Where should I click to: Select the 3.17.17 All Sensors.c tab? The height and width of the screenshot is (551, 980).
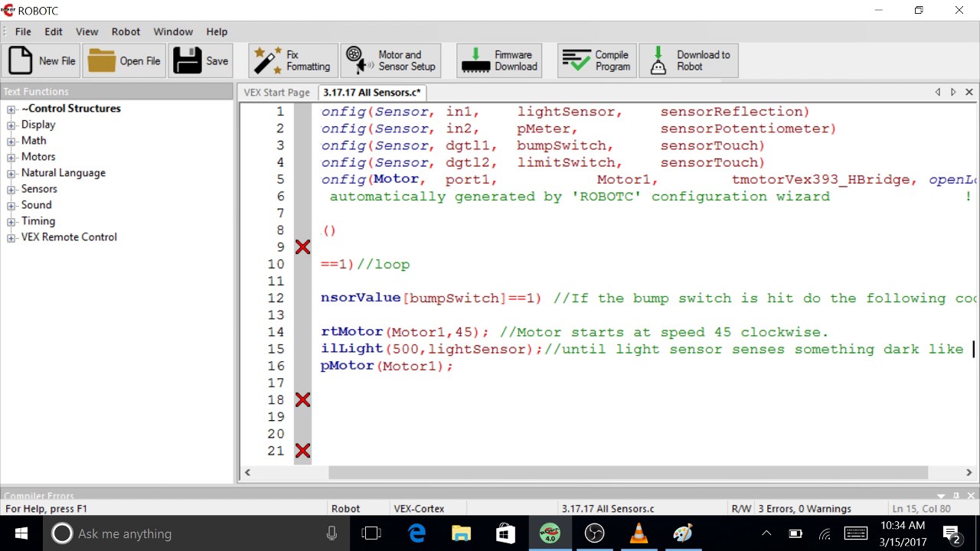tap(372, 93)
